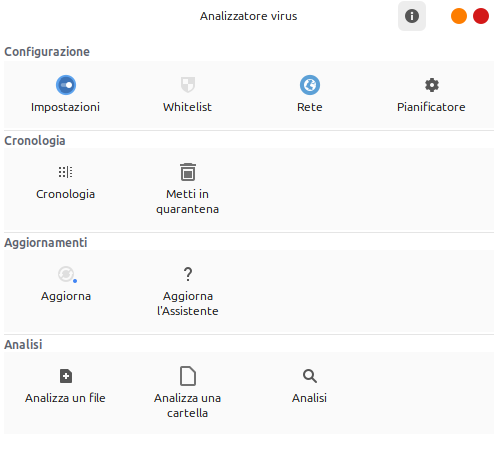Click the trash bin quarantine icon
Screen dimensions: 497x472
(x=188, y=172)
